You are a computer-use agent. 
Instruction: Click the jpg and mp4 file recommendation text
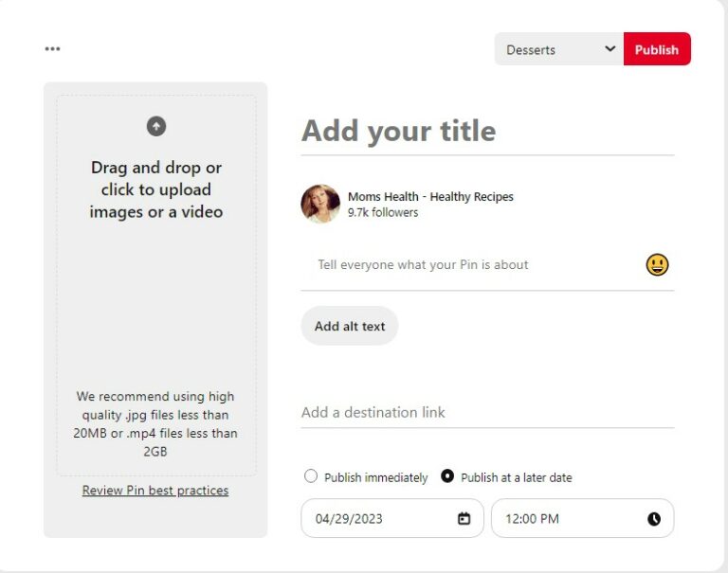pos(155,423)
